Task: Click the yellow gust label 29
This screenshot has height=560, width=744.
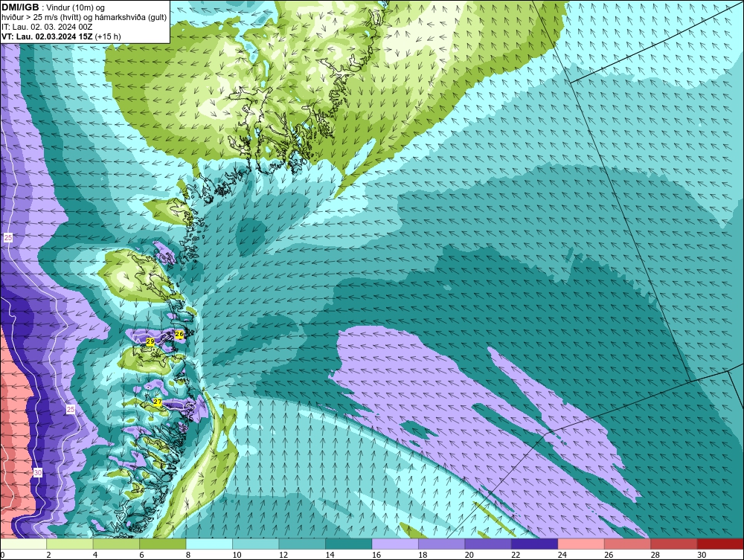Action: 150,341
